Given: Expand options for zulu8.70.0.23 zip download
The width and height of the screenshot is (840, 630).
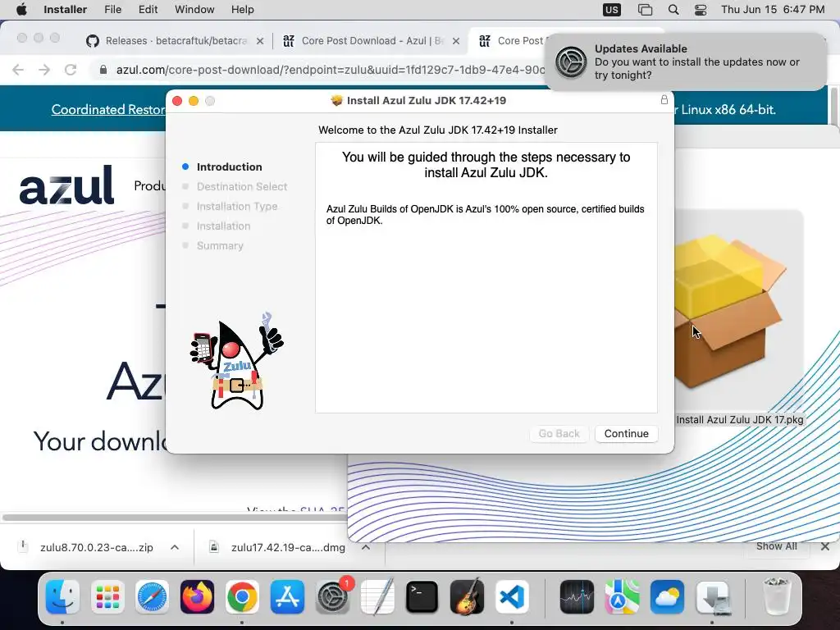Looking at the screenshot, I should (x=175, y=547).
